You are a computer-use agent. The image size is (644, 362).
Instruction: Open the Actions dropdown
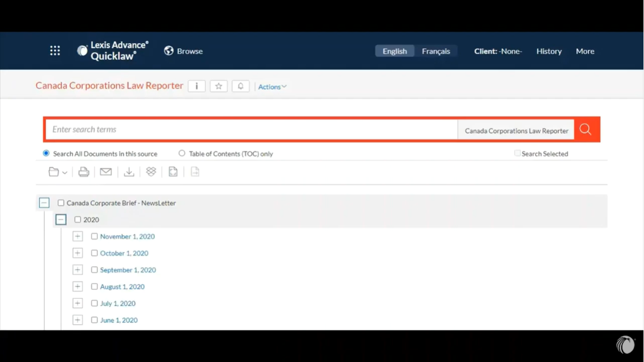click(x=272, y=87)
